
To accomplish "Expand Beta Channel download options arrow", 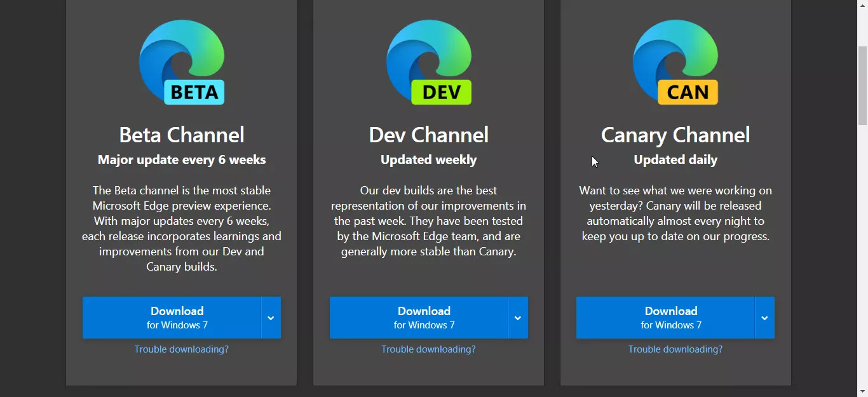I will [x=271, y=318].
